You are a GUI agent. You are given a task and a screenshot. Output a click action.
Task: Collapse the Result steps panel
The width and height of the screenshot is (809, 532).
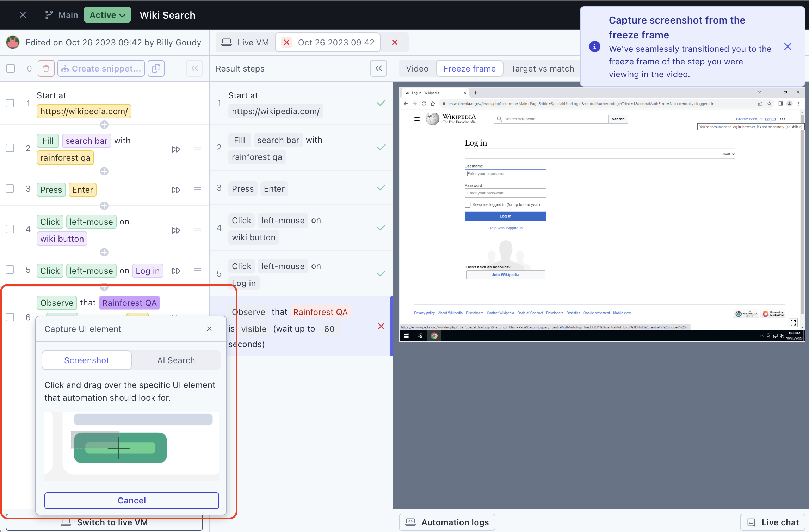(x=378, y=68)
